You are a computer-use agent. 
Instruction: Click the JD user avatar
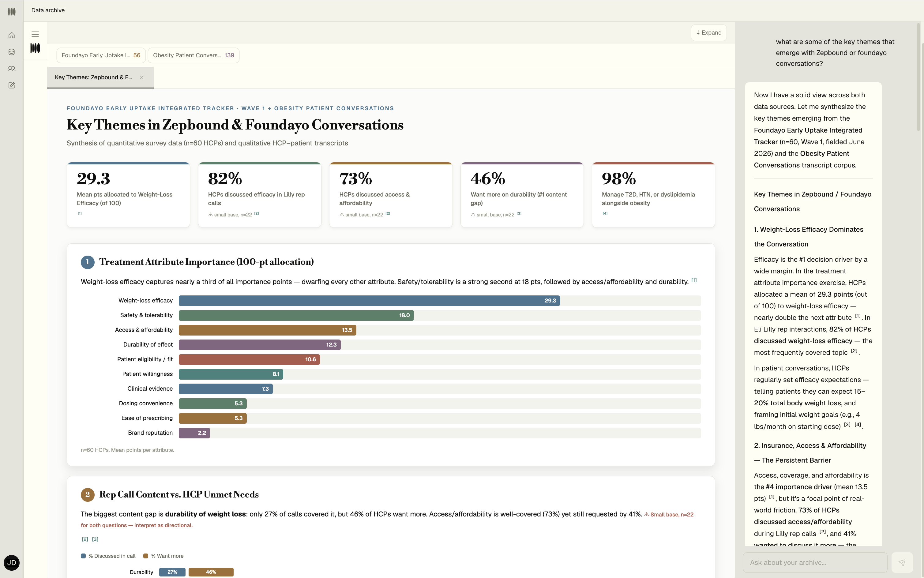pos(11,563)
